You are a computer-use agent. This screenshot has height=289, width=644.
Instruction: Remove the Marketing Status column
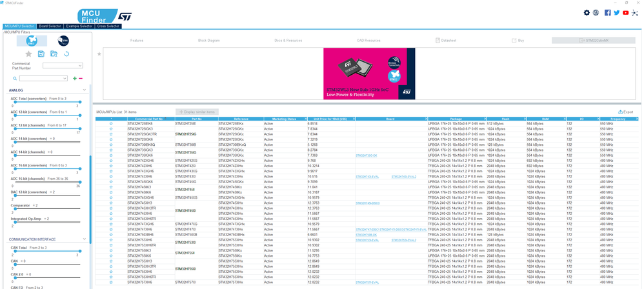click(306, 119)
